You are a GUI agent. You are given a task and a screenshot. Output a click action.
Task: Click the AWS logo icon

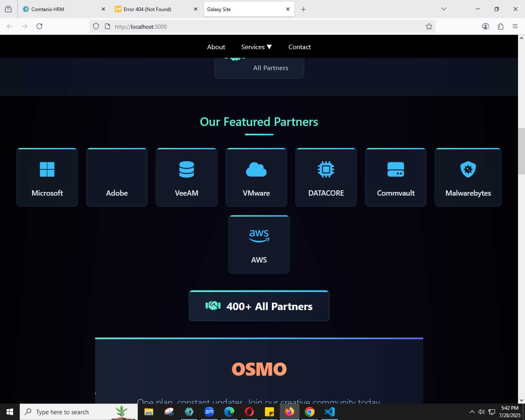coord(259,236)
